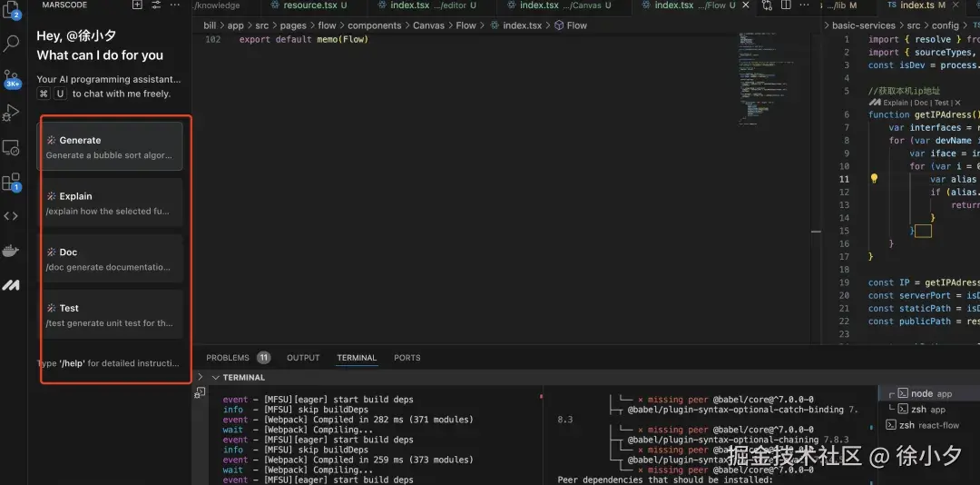Image resolution: width=980 pixels, height=485 pixels.
Task: Click the Test suggestion card
Action: (x=110, y=314)
